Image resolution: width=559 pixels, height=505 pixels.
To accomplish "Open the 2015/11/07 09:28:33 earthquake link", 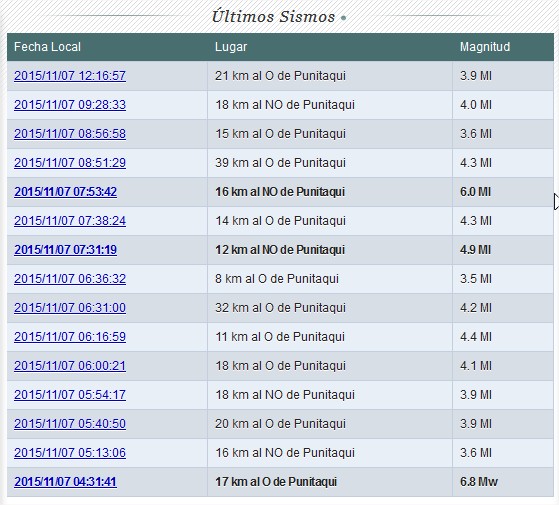I will pyautogui.click(x=70, y=105).
